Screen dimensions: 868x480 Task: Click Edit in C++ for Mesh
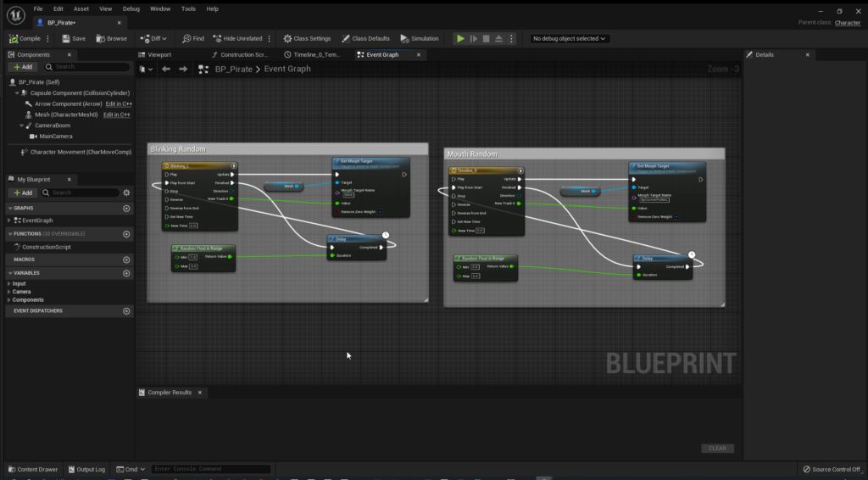[116, 114]
